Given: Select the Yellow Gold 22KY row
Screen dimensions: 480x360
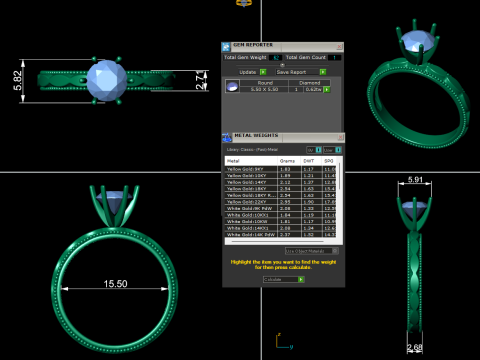Looking at the screenshot, I should (x=281, y=202).
